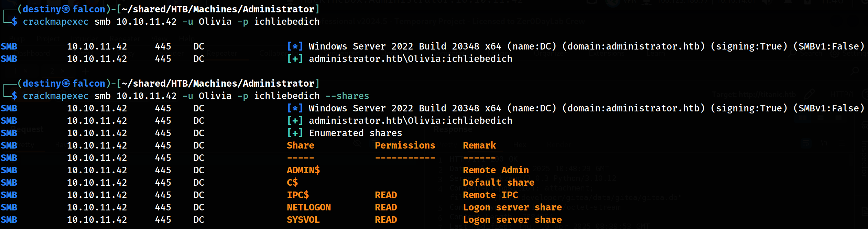Click the Remote Admin remark text
Viewport: 868px width, 229px height.
tap(496, 170)
